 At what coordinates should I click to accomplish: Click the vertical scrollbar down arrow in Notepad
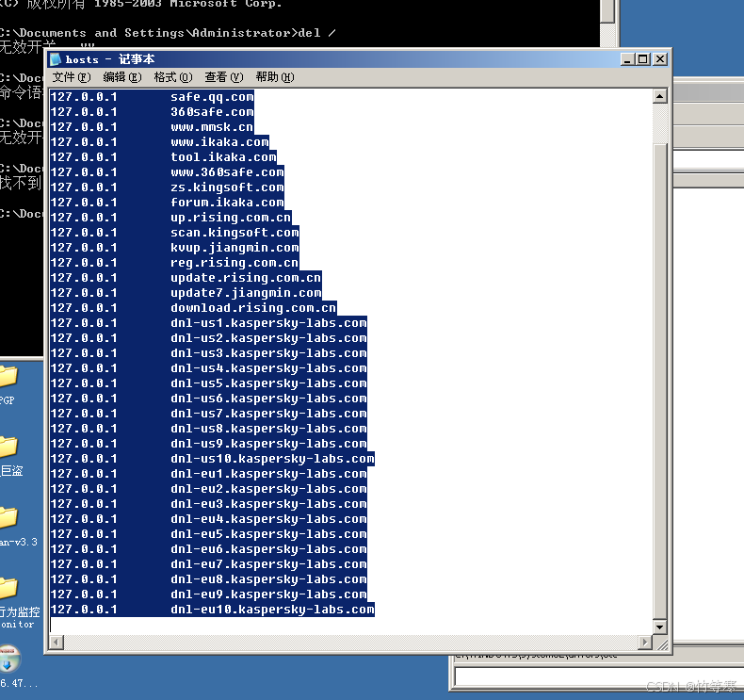click(660, 627)
